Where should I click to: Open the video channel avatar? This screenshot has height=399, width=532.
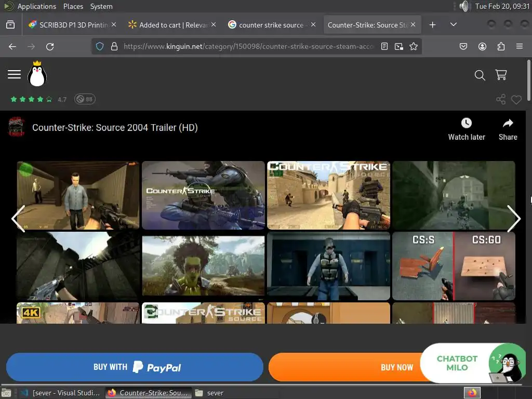coord(17,127)
